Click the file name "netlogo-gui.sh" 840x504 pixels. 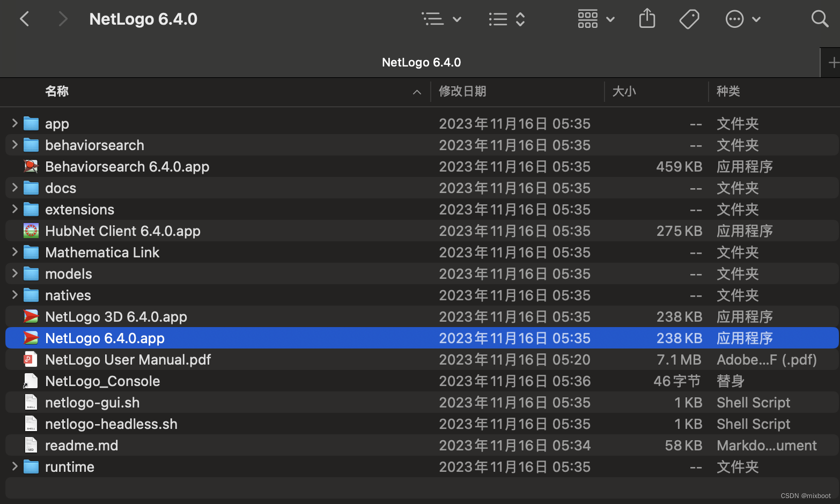[x=92, y=403]
